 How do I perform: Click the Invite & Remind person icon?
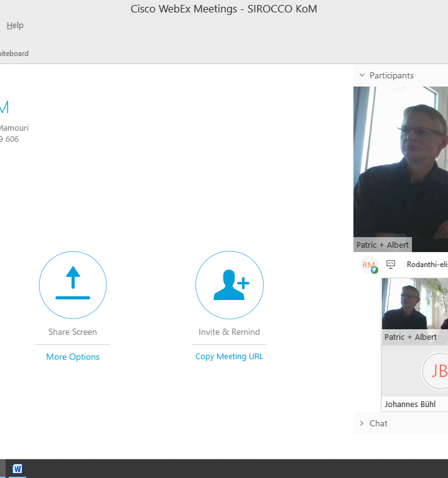[x=229, y=284]
